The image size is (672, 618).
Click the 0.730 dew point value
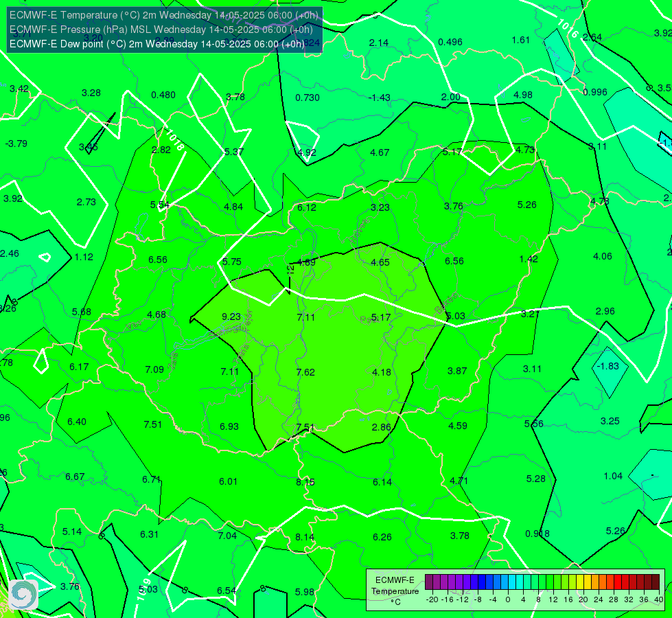click(308, 98)
